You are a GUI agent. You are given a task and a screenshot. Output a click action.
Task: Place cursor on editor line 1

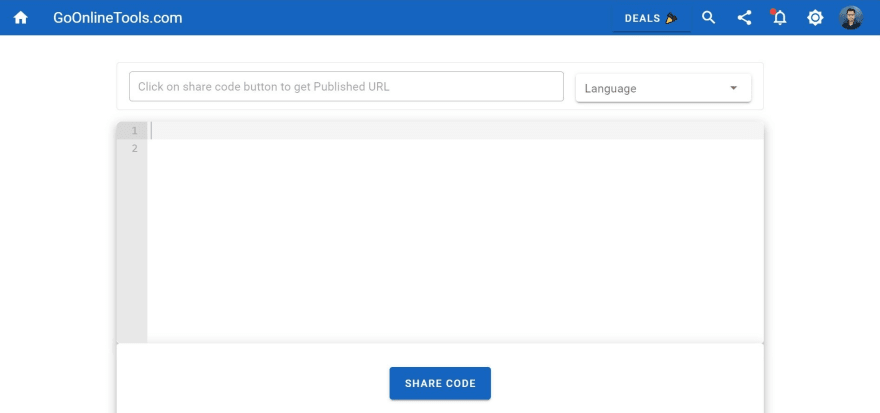click(x=455, y=130)
